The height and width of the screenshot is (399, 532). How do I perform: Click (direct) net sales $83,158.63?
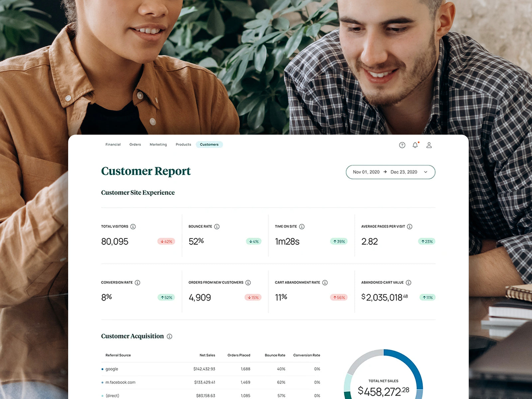click(205, 396)
